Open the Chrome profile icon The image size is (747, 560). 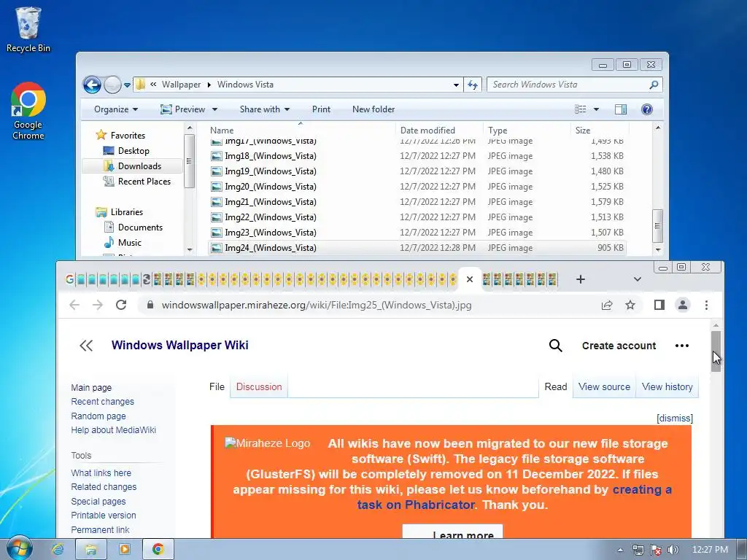(x=683, y=306)
